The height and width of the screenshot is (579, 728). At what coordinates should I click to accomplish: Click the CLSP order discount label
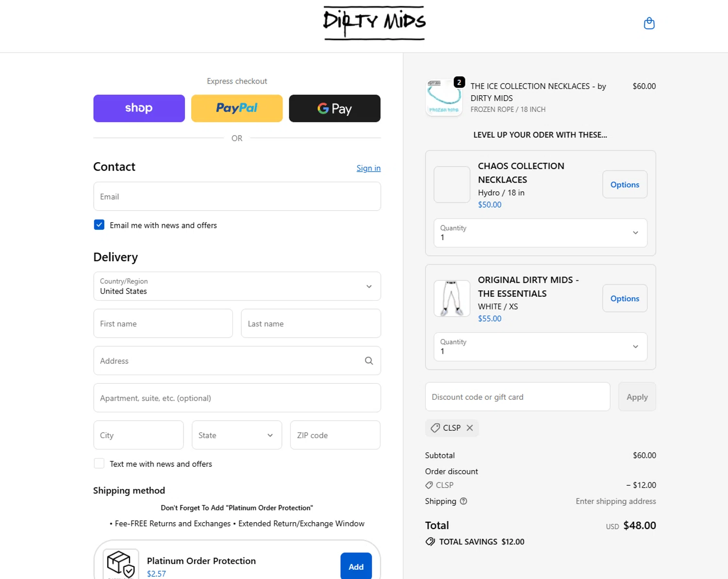tap(444, 485)
